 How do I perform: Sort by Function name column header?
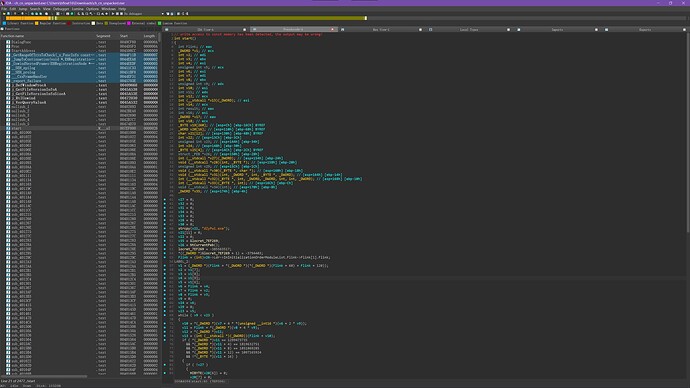pyautogui.click(x=48, y=36)
